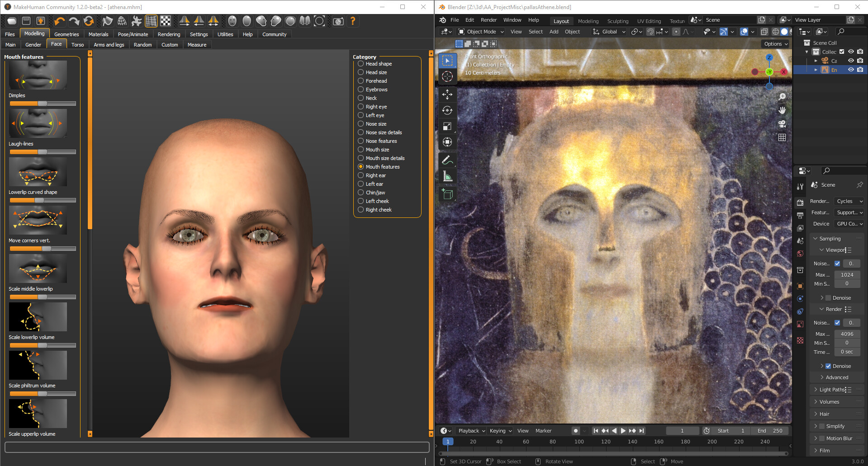Select the Blender Transform tool
The image size is (868, 466).
pos(447,142)
